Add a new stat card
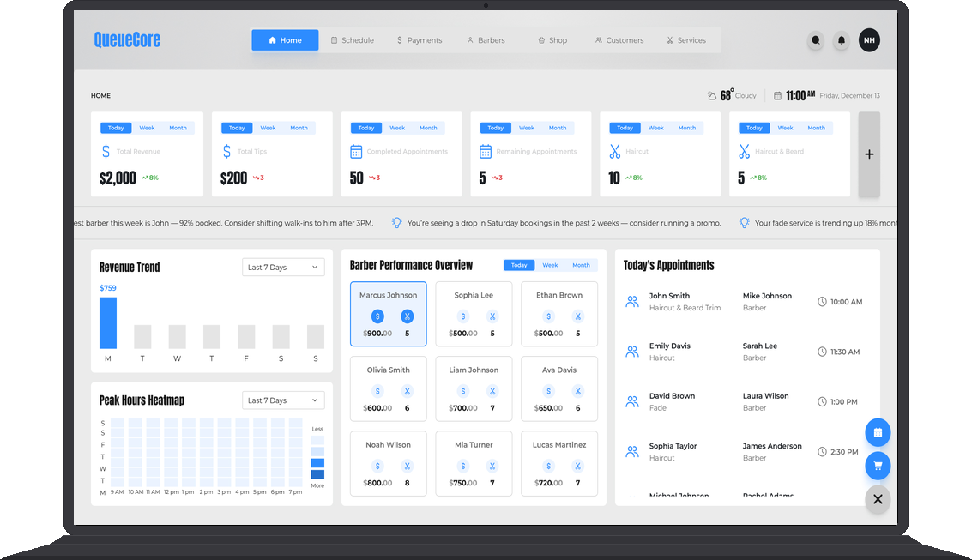 pyautogui.click(x=869, y=154)
